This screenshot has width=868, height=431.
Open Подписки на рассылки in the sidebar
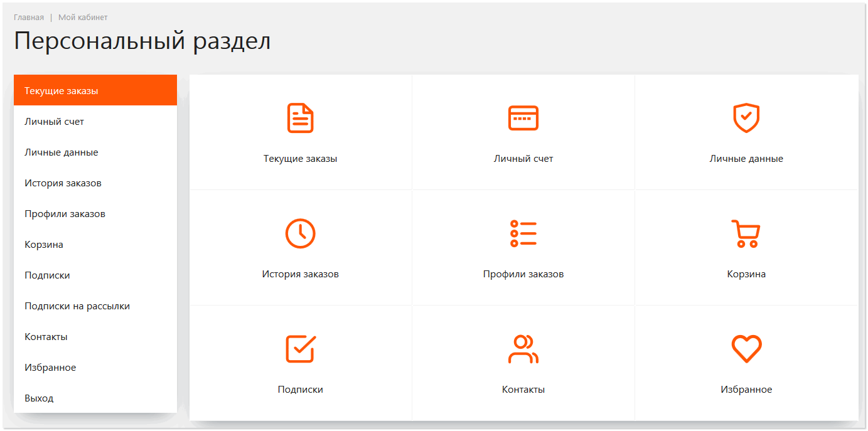[95, 306]
